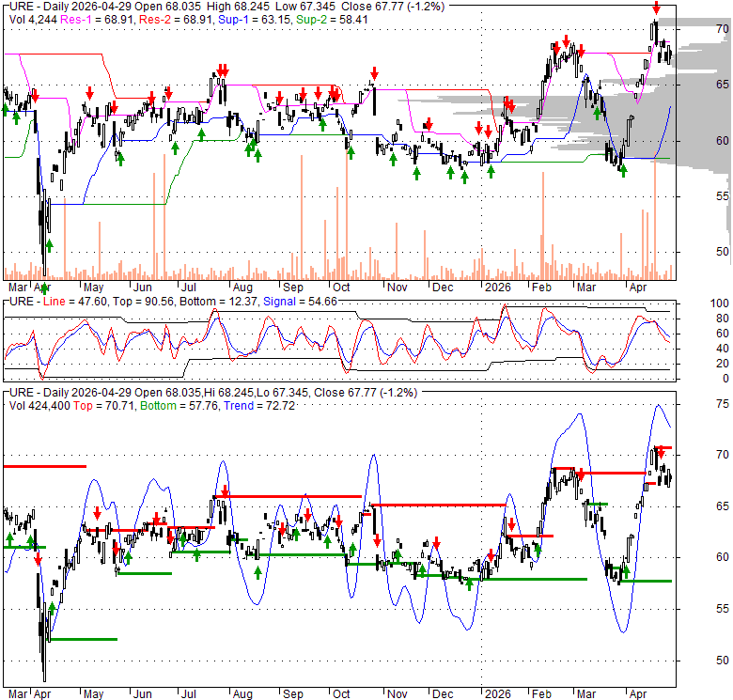The height and width of the screenshot is (700, 733).
Task: Click "Bottom = 12.37" in the oscillator header
Action: tap(218, 302)
